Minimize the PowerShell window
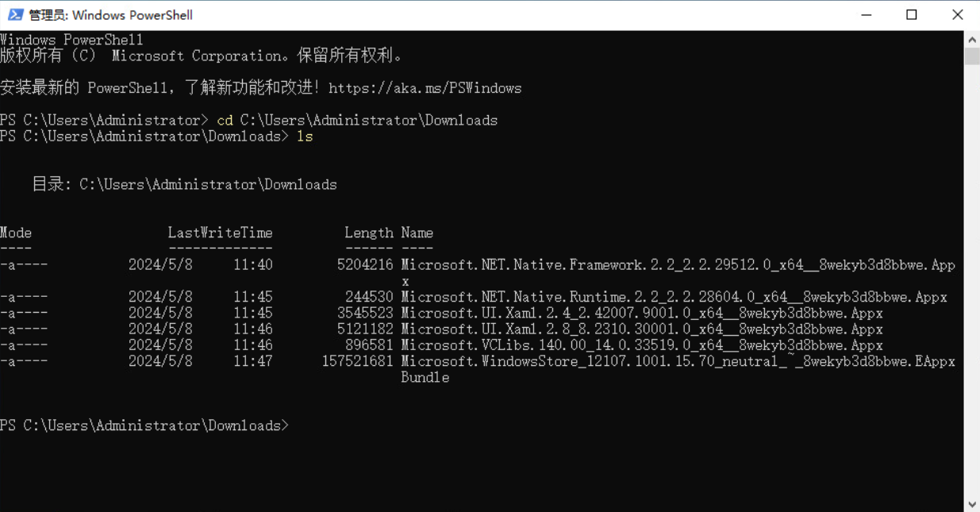 [866, 15]
